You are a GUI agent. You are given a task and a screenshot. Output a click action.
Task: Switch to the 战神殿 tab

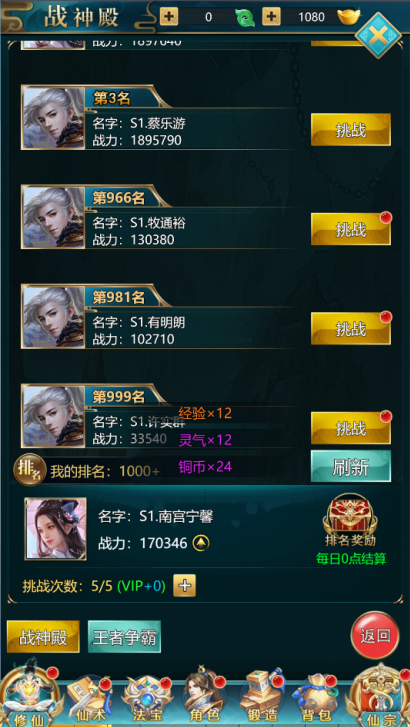tap(43, 637)
